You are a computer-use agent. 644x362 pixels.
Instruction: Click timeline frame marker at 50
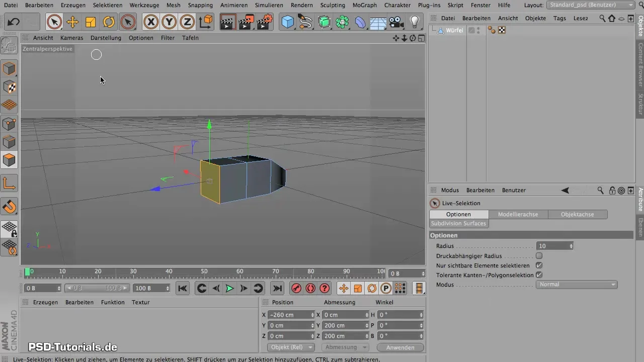point(204,271)
